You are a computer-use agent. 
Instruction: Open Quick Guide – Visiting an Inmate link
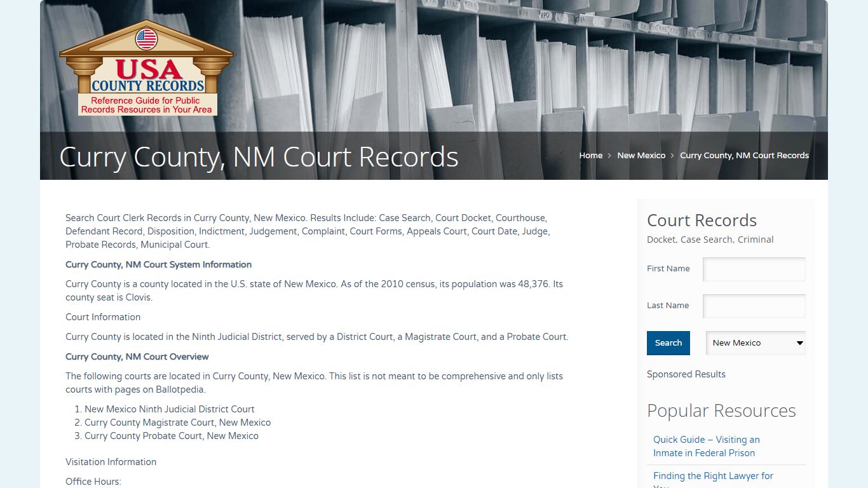coord(707,446)
